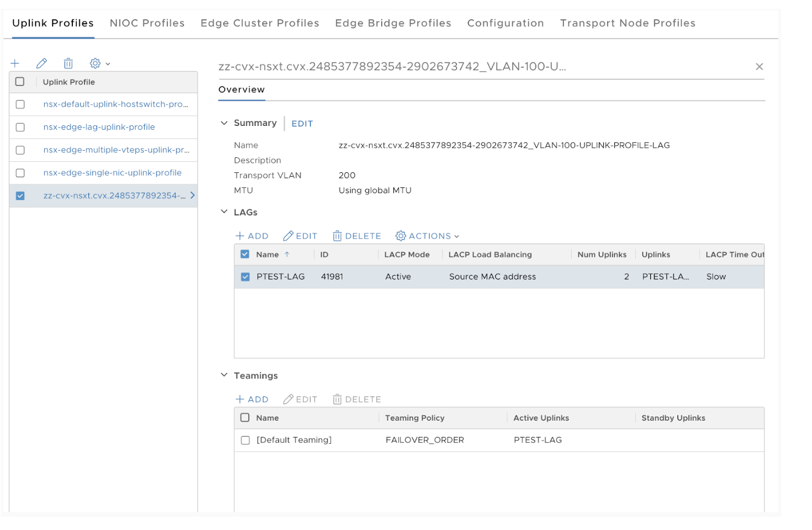Viewport: 812px width, 530px height.
Task: Click ADD in the LAGs section
Action: (x=252, y=236)
